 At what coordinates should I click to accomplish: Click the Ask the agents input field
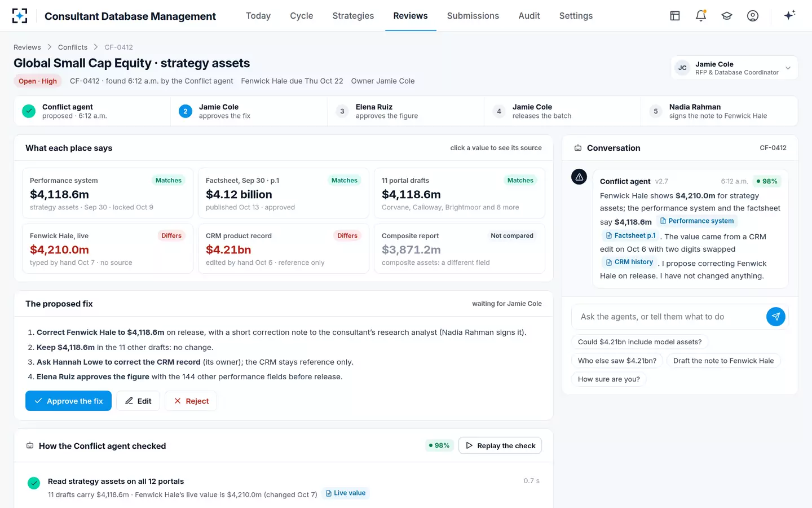point(669,317)
